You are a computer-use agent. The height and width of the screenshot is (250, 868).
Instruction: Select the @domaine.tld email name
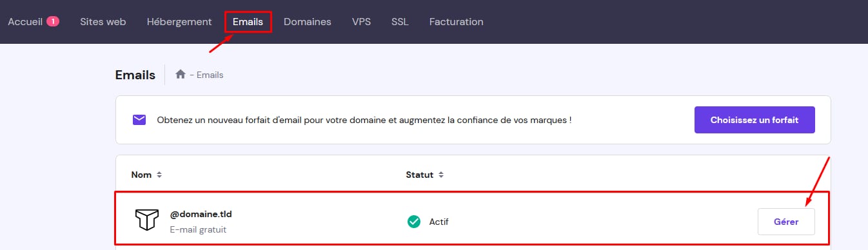(201, 214)
